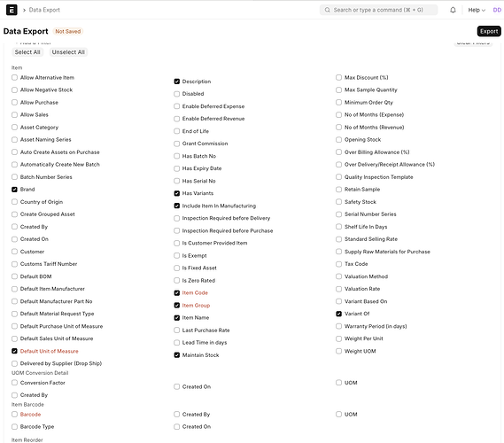Open the DD user avatar
This screenshot has width=504, height=443.
pyautogui.click(x=497, y=10)
